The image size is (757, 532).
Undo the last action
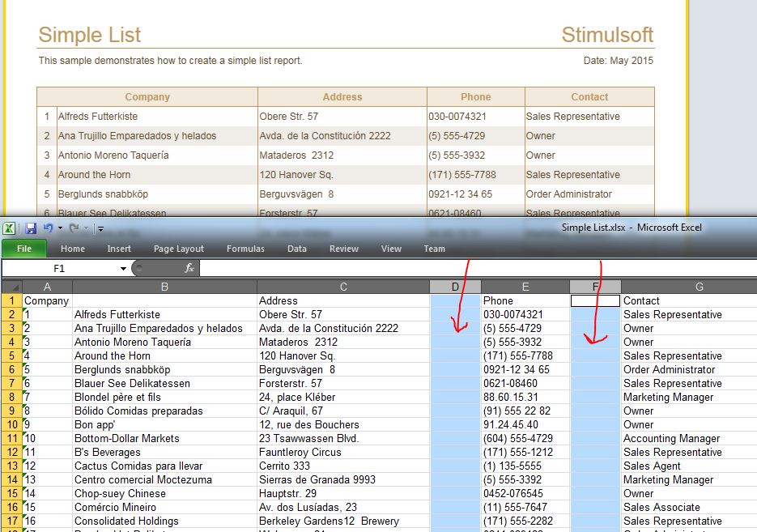coord(49,228)
